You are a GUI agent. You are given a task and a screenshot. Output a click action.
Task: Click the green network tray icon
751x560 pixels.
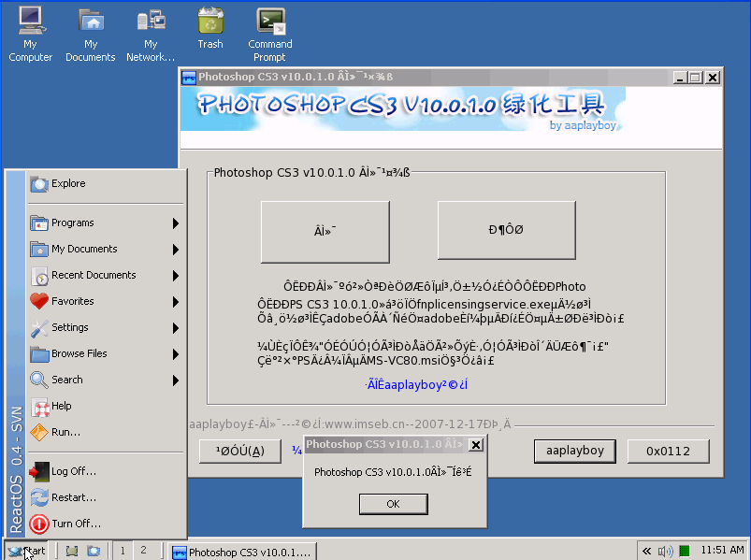pyautogui.click(x=685, y=552)
